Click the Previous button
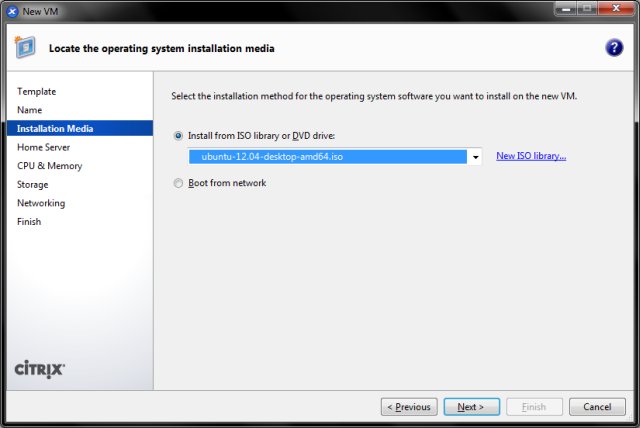Viewport: 640px width, 428px height. click(409, 407)
